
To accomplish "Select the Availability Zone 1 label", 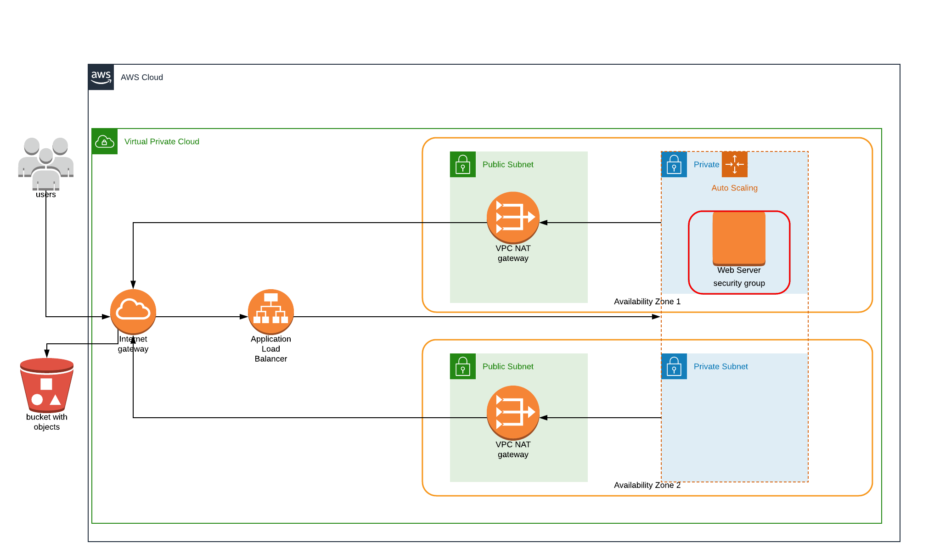I will (x=647, y=302).
